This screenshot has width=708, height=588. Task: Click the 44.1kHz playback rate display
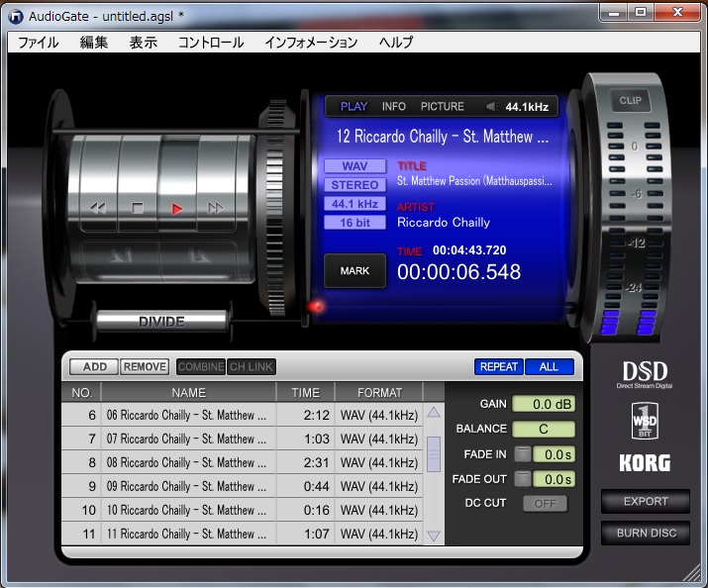pyautogui.click(x=527, y=107)
